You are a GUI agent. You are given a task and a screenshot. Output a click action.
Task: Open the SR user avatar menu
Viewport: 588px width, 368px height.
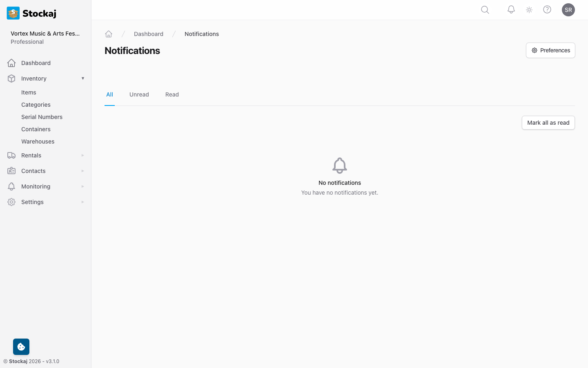point(568,10)
